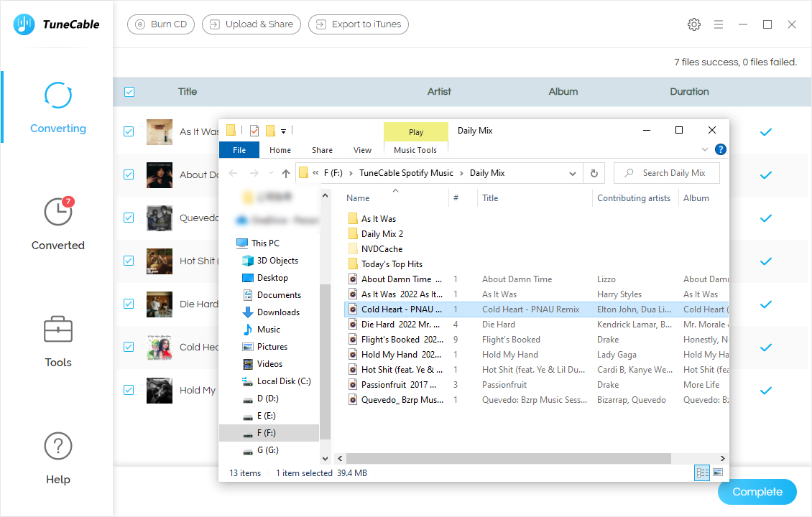This screenshot has height=517, width=812.
Task: Click the Burn CD button
Action: (x=161, y=24)
